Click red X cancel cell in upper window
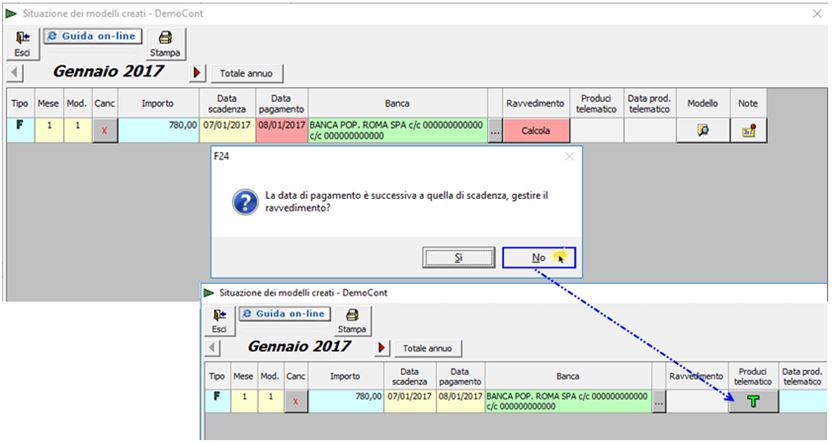The image size is (833, 443). point(105,131)
